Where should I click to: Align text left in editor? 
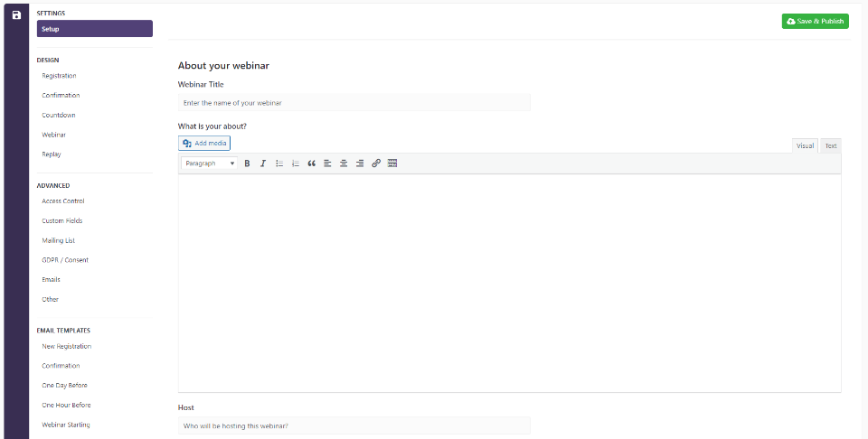pos(327,163)
